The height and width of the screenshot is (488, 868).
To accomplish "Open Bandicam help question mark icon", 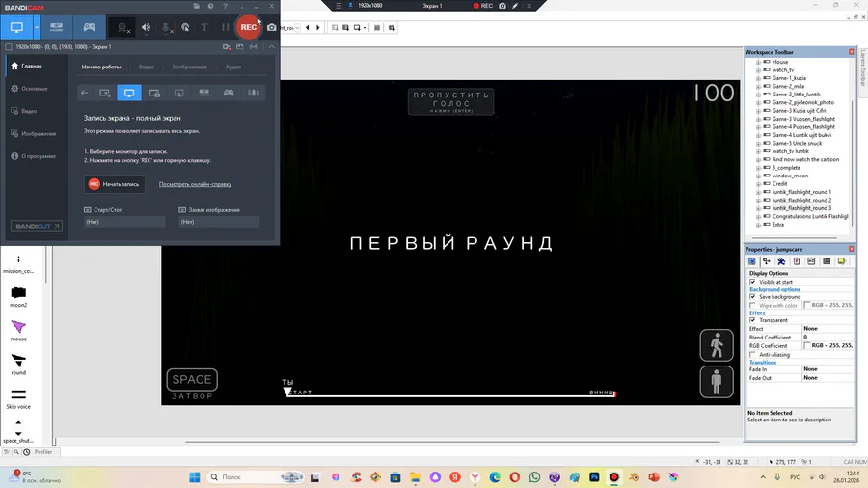I will [225, 6].
